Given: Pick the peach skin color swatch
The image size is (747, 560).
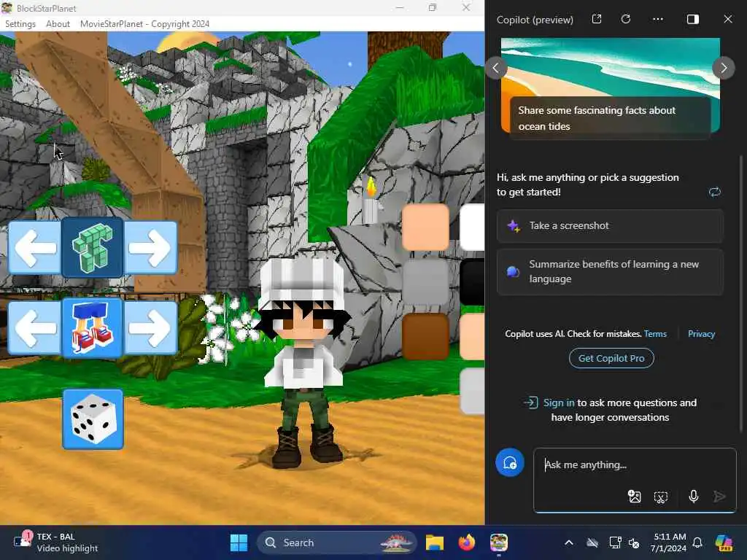Looking at the screenshot, I should pyautogui.click(x=425, y=227).
